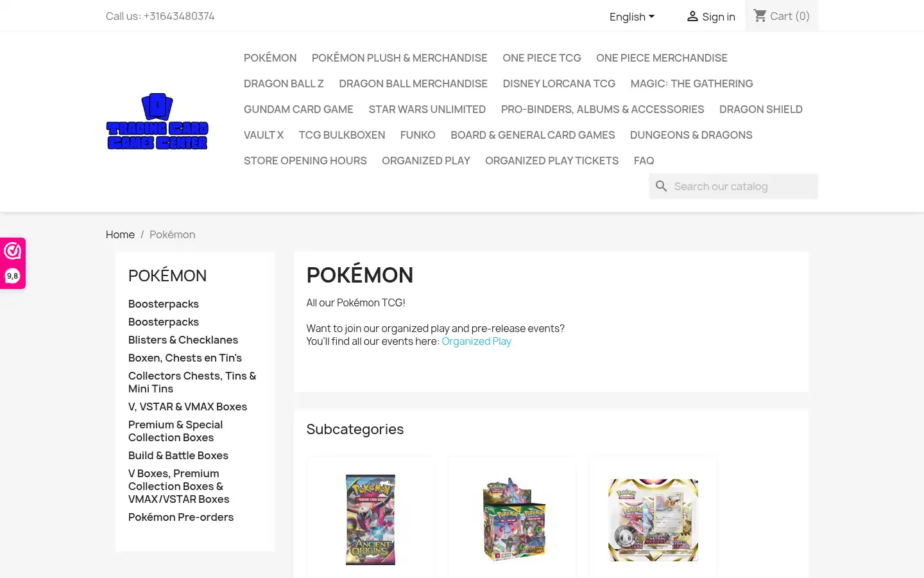Viewport: 924px width, 578px height.
Task: Open the Funko menu item
Action: 418,135
